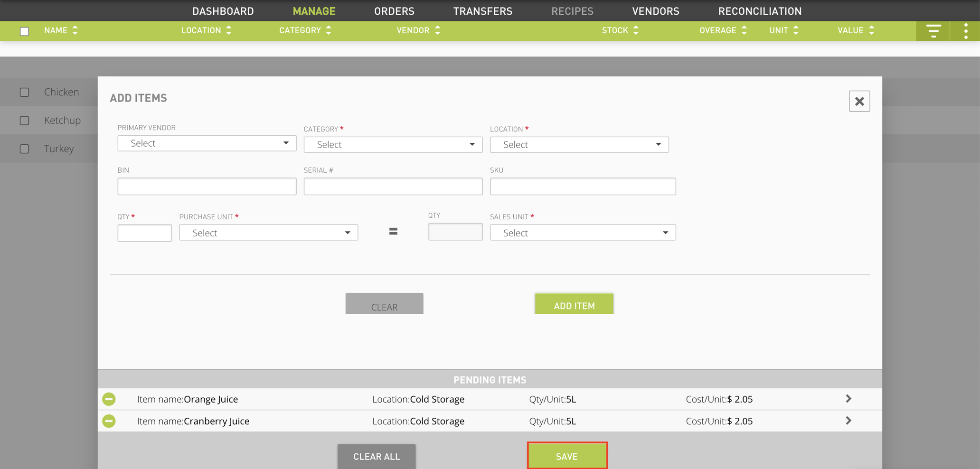The image size is (980, 469).
Task: Open the Primary Vendor dropdown
Action: 207,143
